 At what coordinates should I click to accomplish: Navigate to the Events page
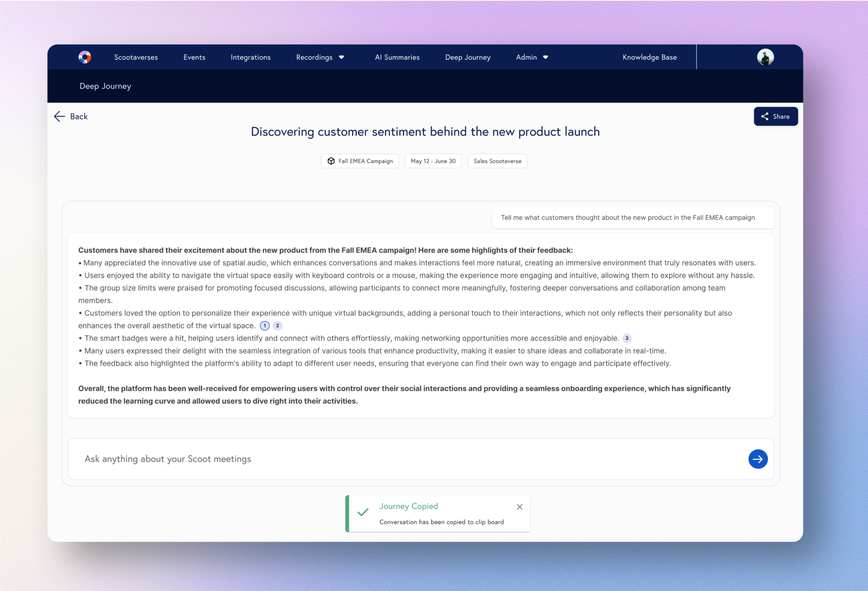point(194,57)
